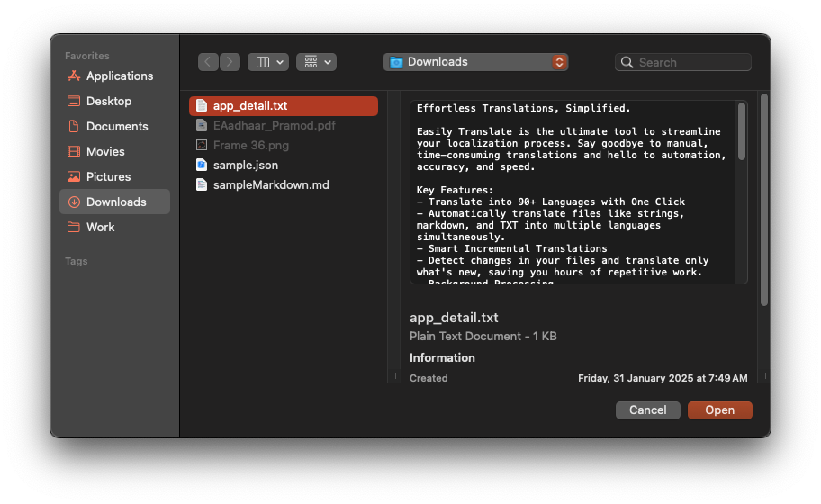Click the column view icon

click(262, 62)
